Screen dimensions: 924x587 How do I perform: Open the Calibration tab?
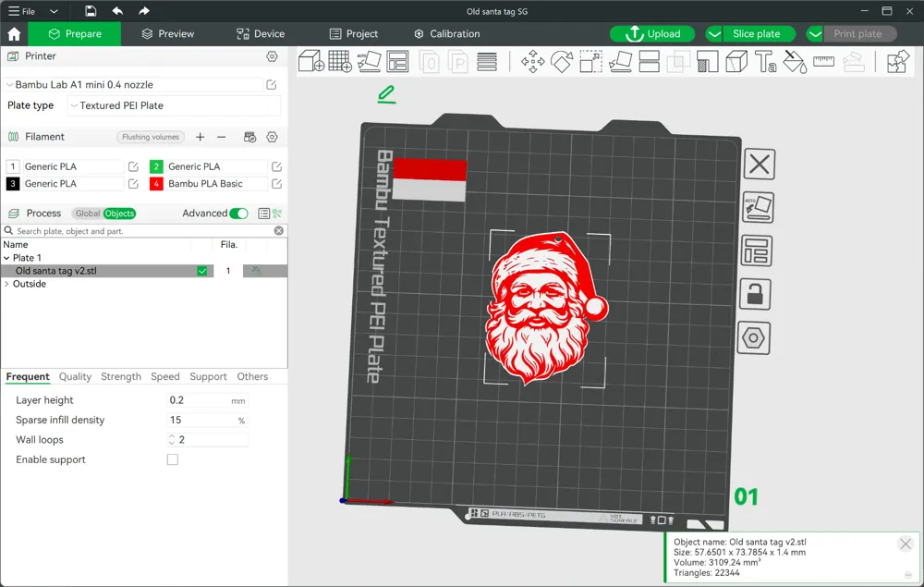point(446,34)
